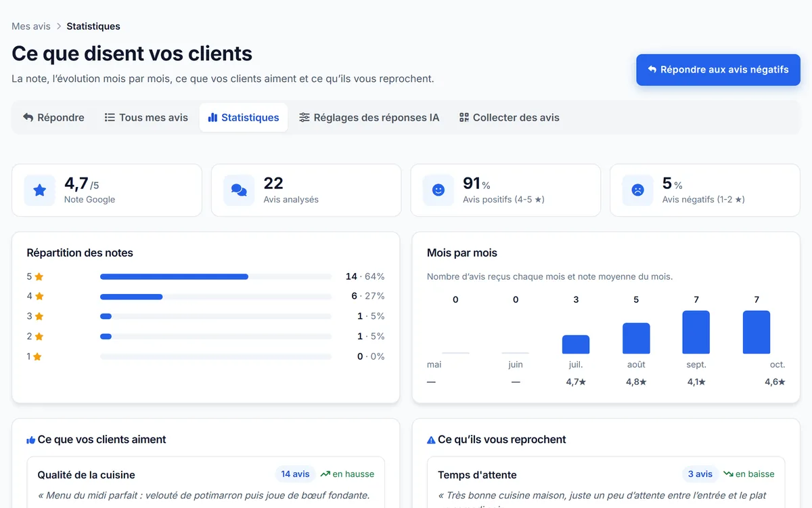Click the 4,6★ average under oct.
The height and width of the screenshot is (508, 812).
point(775,382)
